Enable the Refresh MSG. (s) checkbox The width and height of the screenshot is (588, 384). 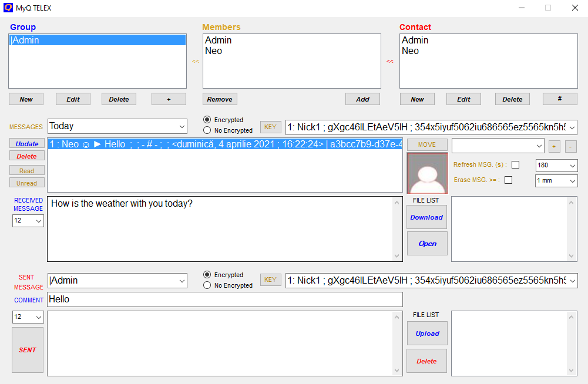pyautogui.click(x=516, y=164)
